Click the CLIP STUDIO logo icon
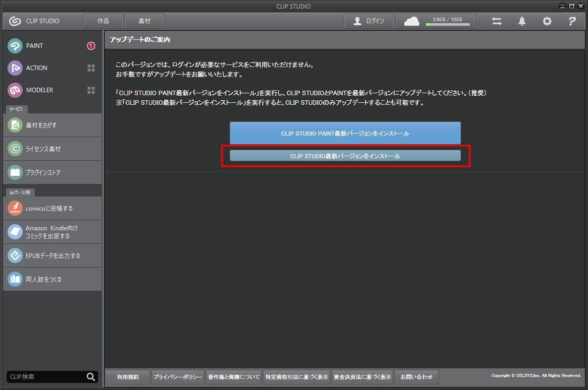The height and width of the screenshot is (390, 588). coord(15,21)
